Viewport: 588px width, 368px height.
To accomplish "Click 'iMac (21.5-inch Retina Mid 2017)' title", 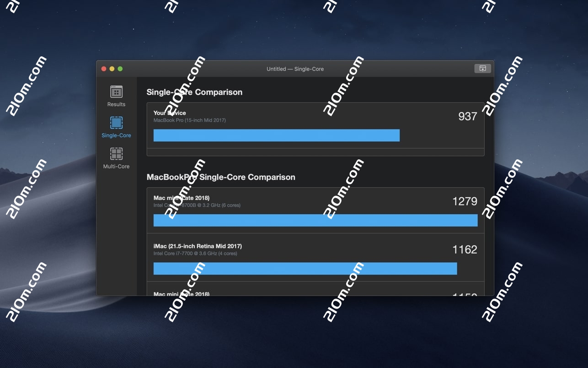I will tap(198, 246).
